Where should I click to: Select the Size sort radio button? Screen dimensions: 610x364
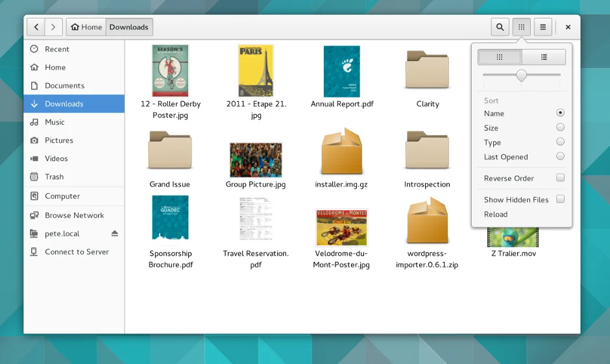[560, 128]
